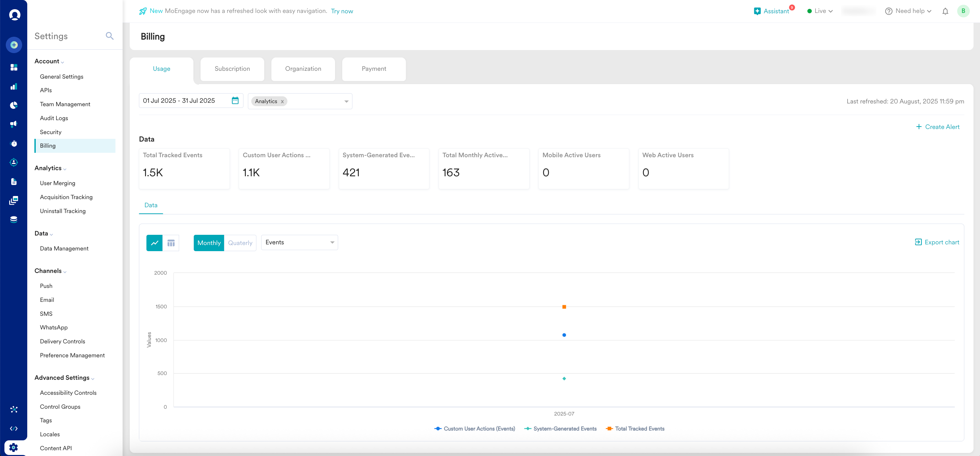Click the settings search magnifier icon
The width and height of the screenshot is (980, 456).
[110, 36]
